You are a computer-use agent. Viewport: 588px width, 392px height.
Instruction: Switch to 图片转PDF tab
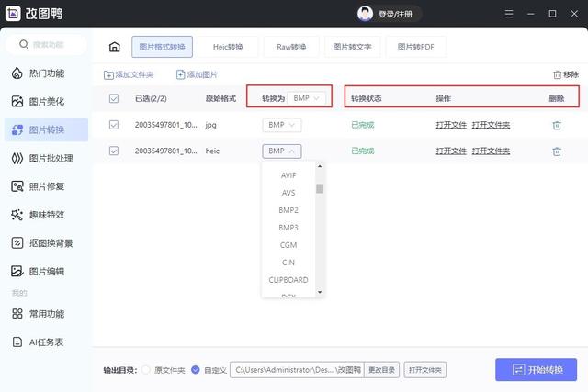pos(415,47)
